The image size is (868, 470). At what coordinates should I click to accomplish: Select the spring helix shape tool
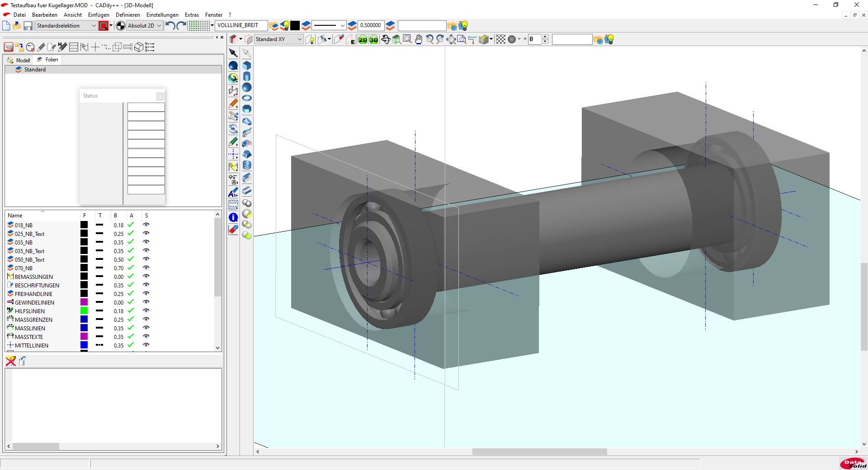click(x=247, y=165)
